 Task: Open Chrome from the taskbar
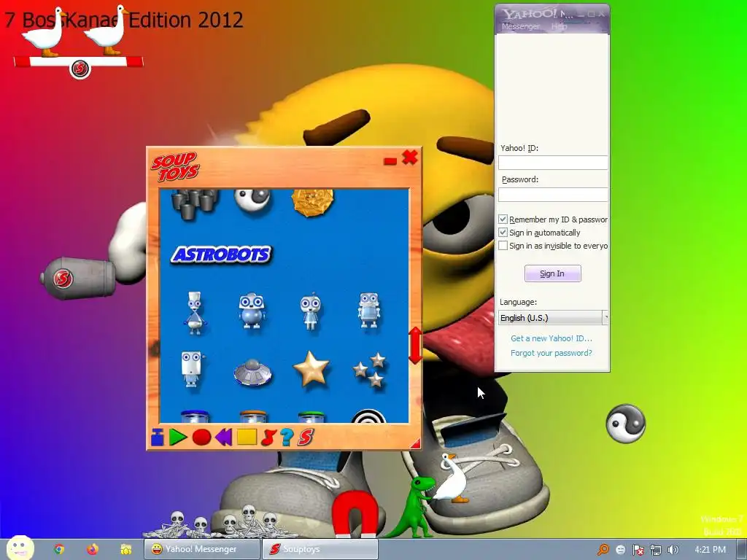59,549
